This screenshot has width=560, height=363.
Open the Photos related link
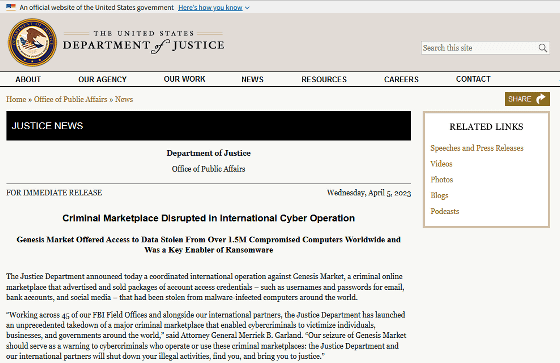click(442, 179)
